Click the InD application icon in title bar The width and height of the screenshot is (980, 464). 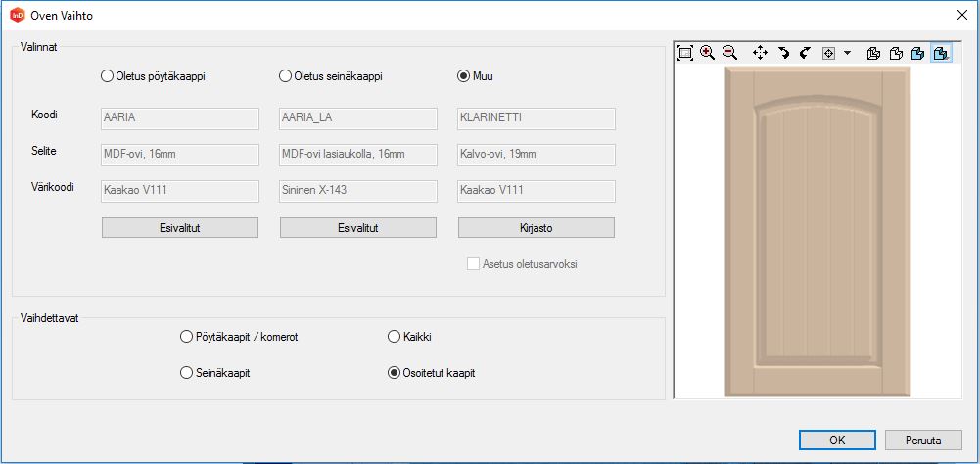(18, 15)
